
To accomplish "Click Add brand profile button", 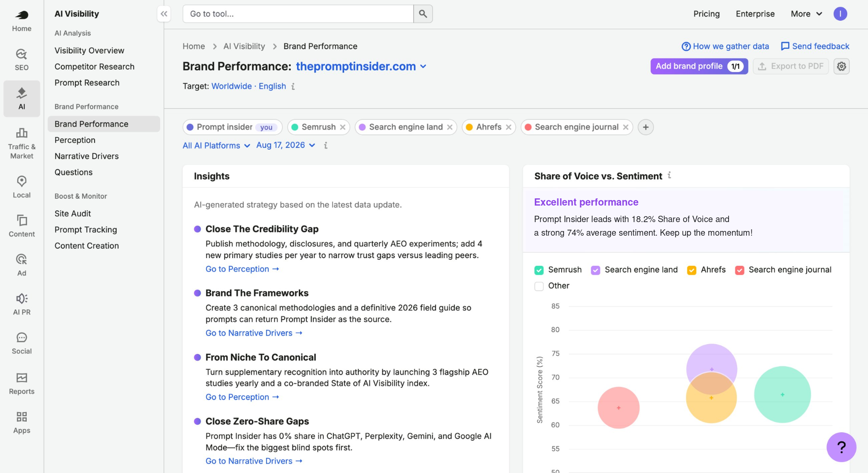I will (x=699, y=66).
